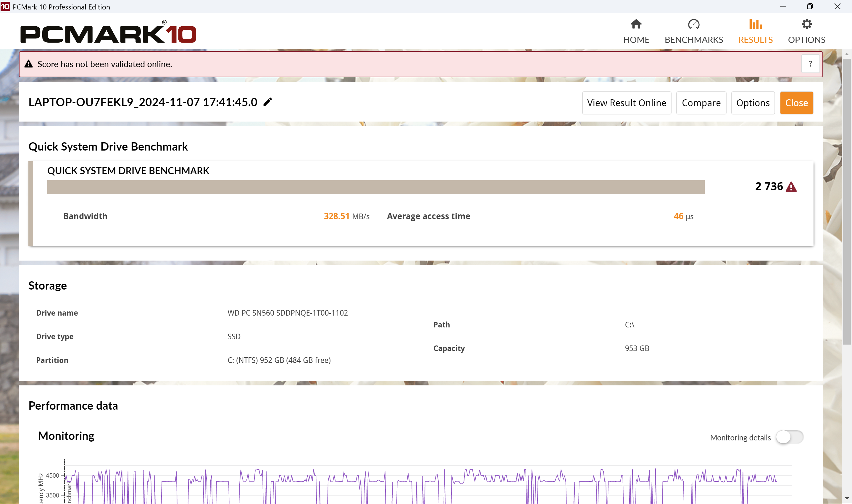The width and height of the screenshot is (852, 504).
Task: Click the warning icon in validation banner
Action: [x=28, y=64]
